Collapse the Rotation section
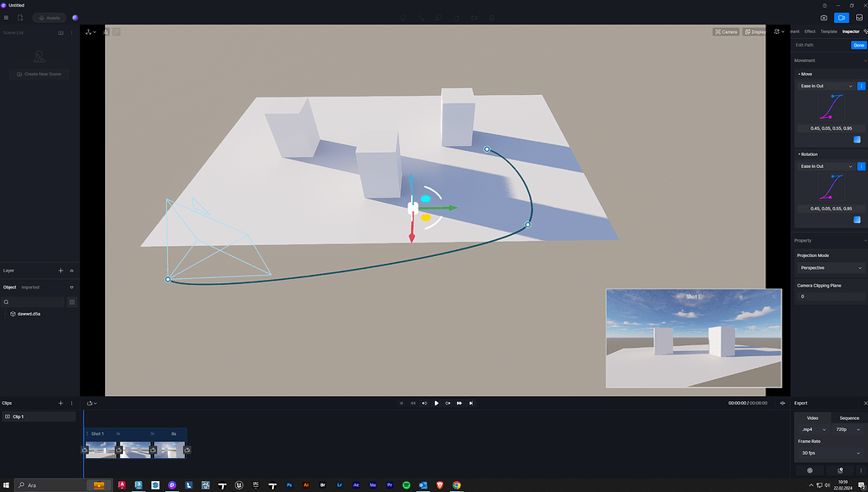The width and height of the screenshot is (868, 492). coord(808,154)
